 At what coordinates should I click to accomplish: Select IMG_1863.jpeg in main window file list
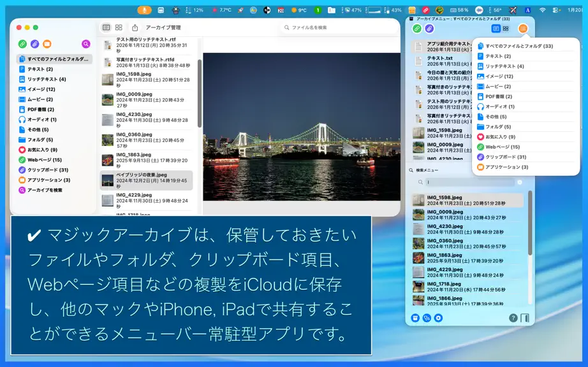146,161
